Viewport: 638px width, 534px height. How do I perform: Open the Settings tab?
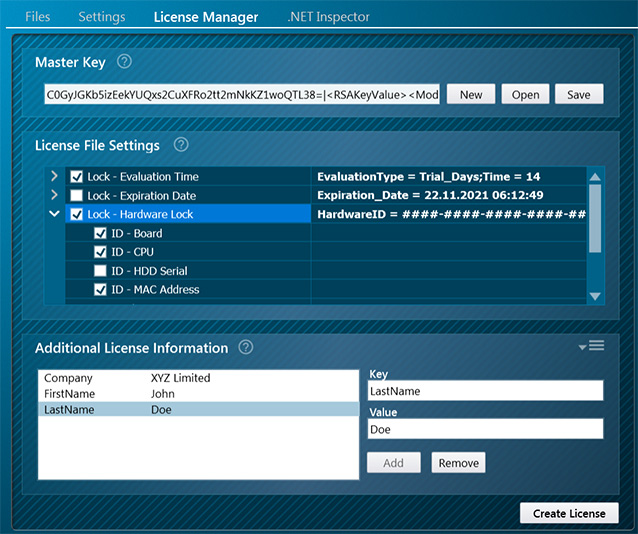tap(101, 17)
